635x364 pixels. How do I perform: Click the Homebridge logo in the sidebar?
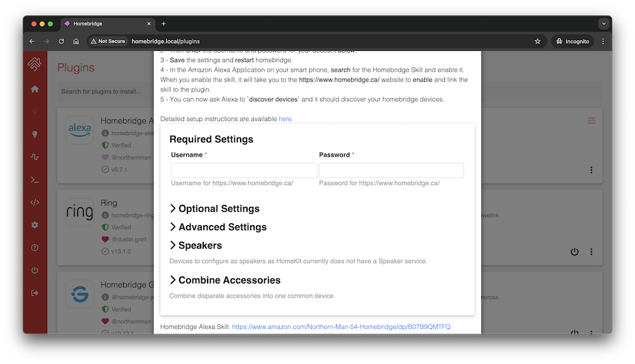(x=35, y=64)
